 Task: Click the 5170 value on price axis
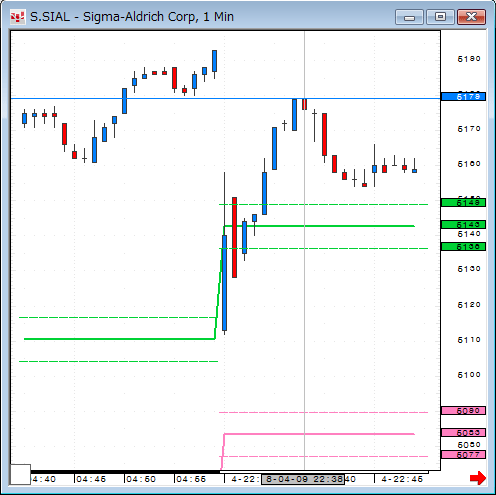click(x=469, y=129)
